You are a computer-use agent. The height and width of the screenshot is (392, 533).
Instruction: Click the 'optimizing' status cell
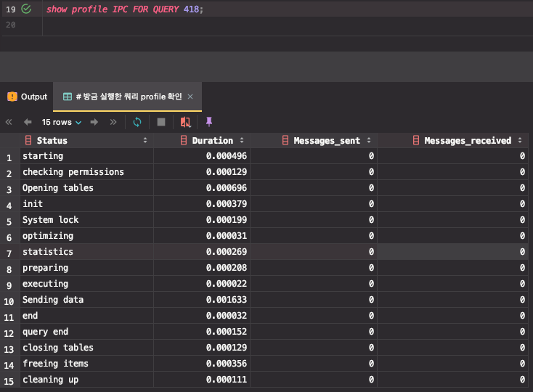coord(86,236)
